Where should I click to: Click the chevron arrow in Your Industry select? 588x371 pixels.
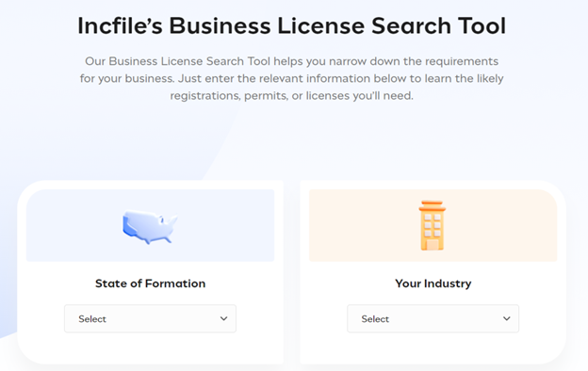click(507, 318)
